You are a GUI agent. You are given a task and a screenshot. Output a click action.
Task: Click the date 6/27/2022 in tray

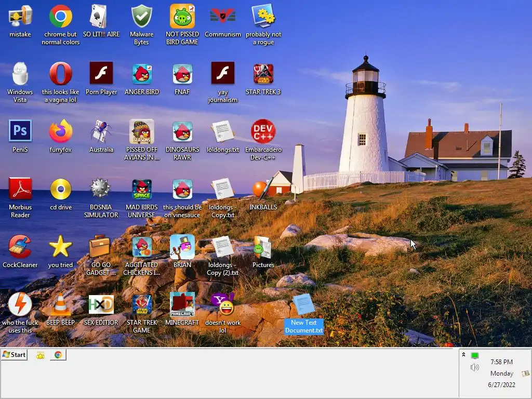(501, 385)
